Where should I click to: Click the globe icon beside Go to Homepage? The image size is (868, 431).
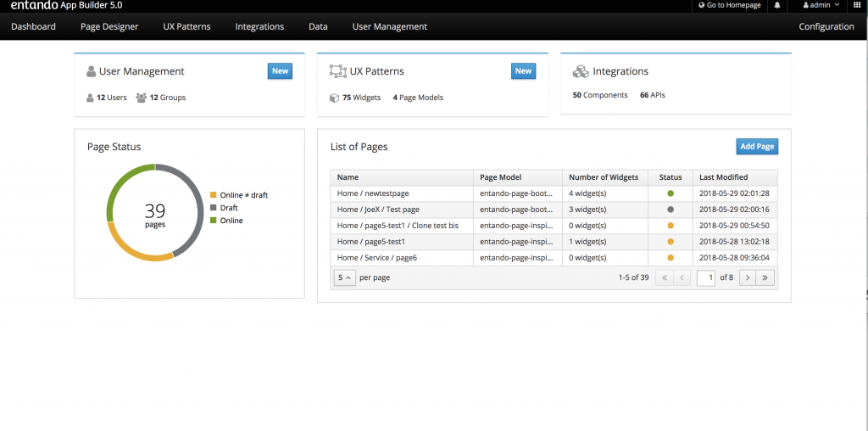click(x=701, y=5)
